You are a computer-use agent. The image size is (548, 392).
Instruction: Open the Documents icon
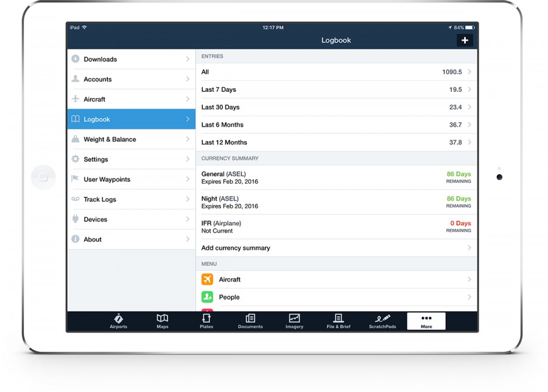pyautogui.click(x=250, y=321)
